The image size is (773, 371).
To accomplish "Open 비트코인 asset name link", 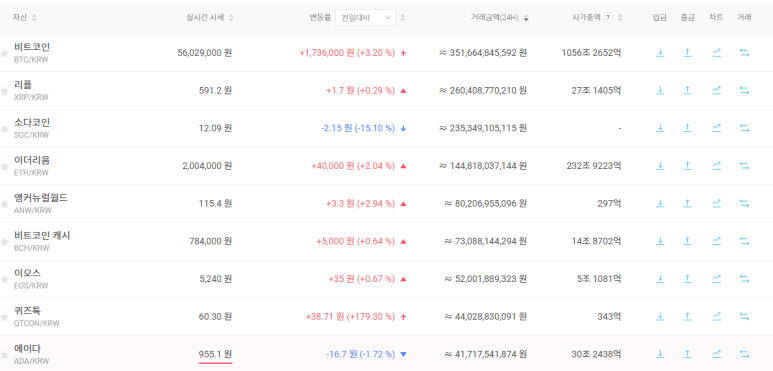I will point(32,47).
